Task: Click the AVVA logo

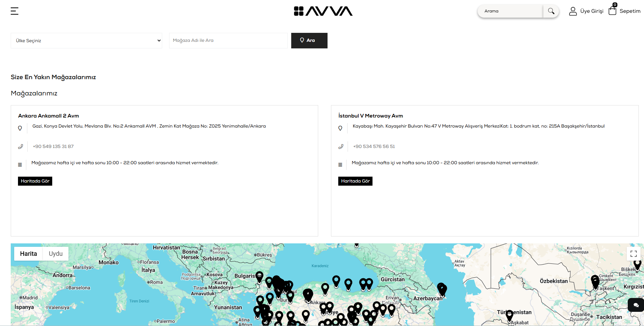Action: point(323,11)
